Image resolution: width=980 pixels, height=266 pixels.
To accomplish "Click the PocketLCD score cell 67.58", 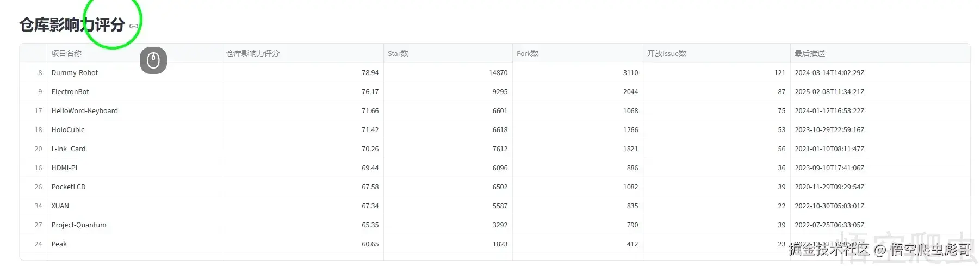I will click(x=370, y=187).
